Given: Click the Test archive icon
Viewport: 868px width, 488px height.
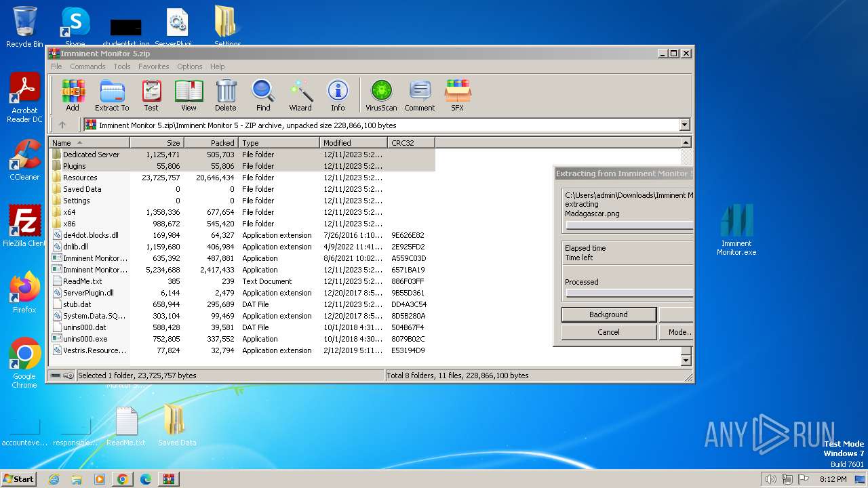Looking at the screenshot, I should (151, 95).
